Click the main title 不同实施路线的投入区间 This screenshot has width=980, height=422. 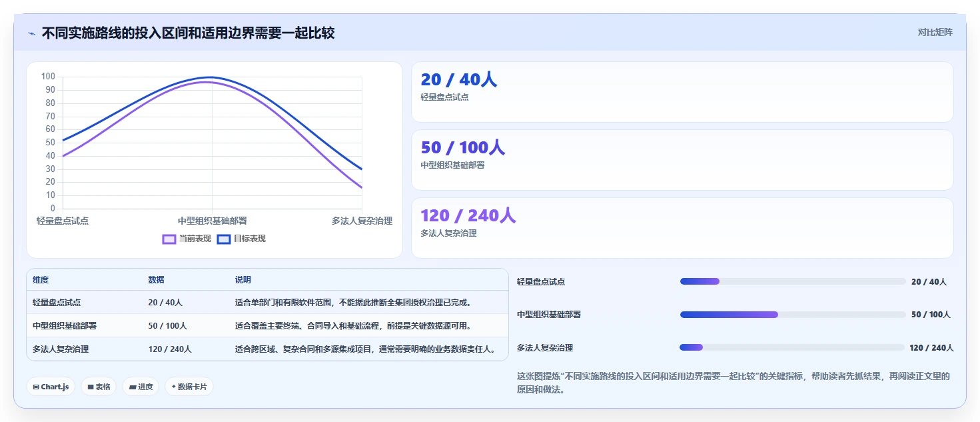188,33
